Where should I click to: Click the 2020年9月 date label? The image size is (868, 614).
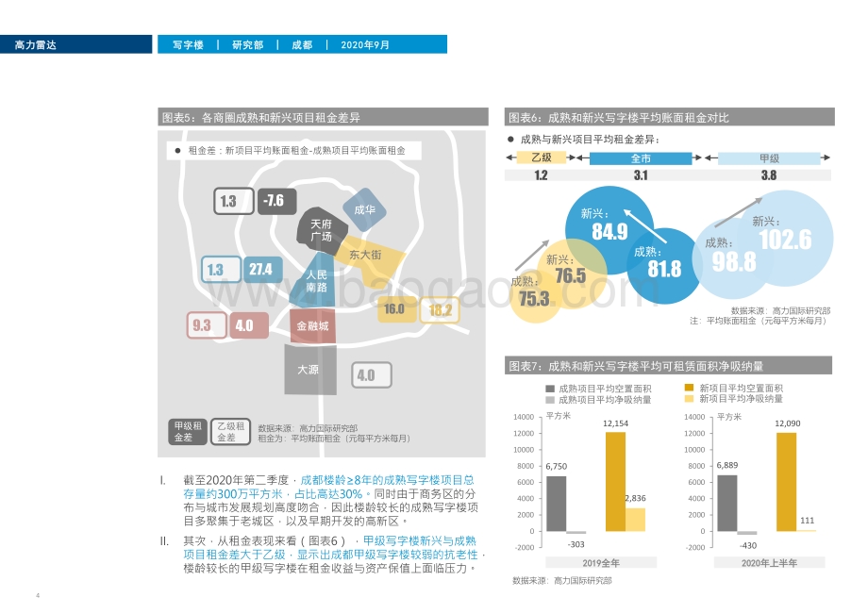(x=365, y=45)
